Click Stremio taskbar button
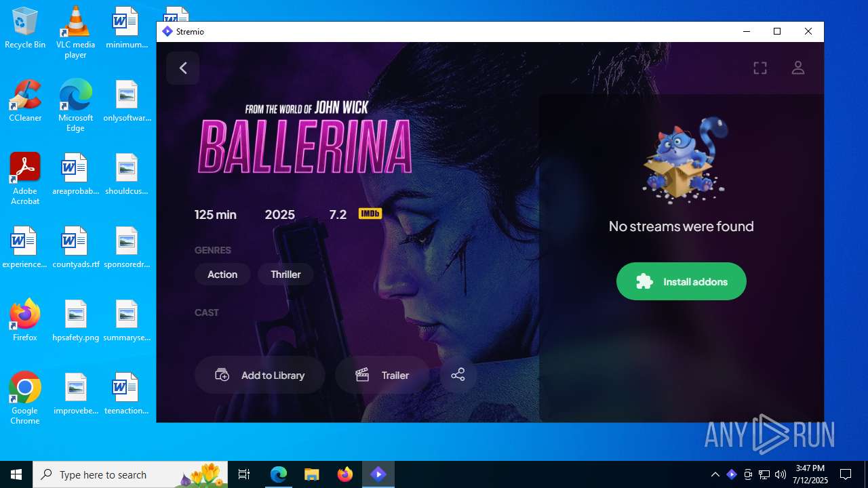868x488 pixels. 378,474
